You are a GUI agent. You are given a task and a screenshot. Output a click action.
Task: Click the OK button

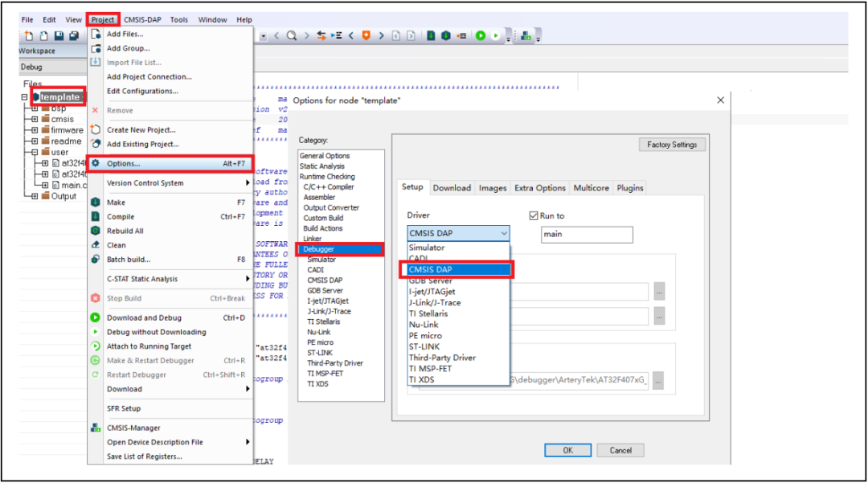[567, 450]
